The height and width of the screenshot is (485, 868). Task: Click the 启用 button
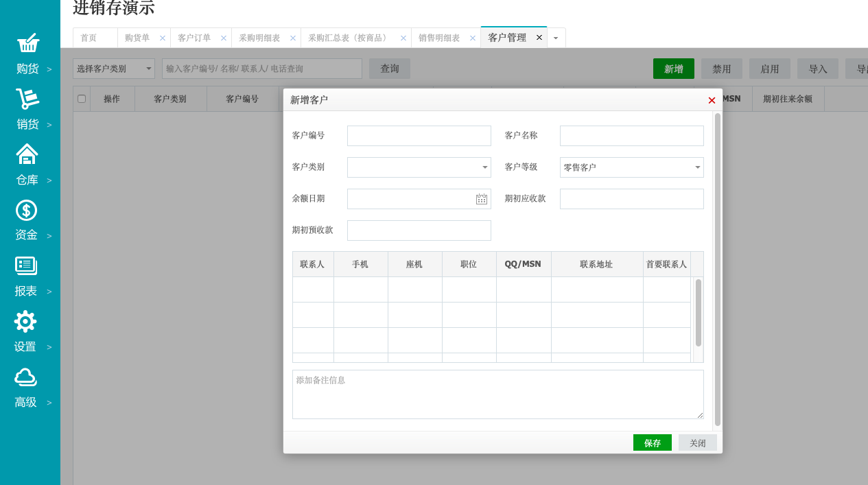click(x=770, y=69)
